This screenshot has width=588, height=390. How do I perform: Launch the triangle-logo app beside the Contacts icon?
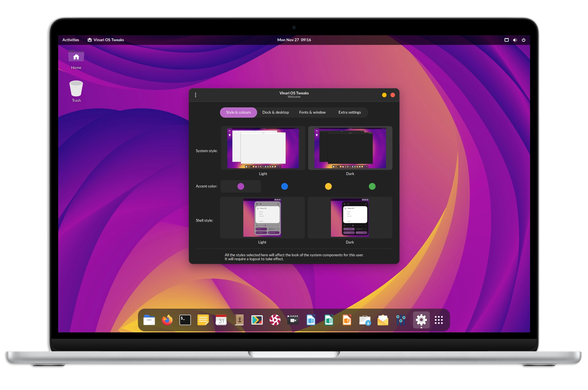coord(257,320)
